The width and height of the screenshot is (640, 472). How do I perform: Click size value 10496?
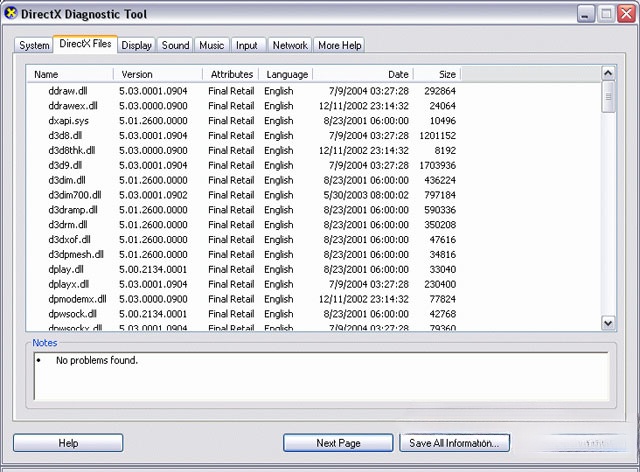coord(442,121)
